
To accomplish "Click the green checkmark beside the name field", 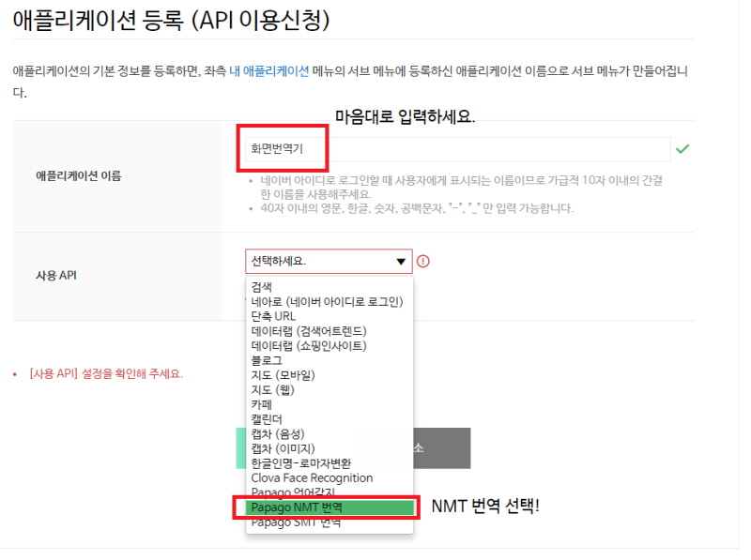I will pos(682,149).
